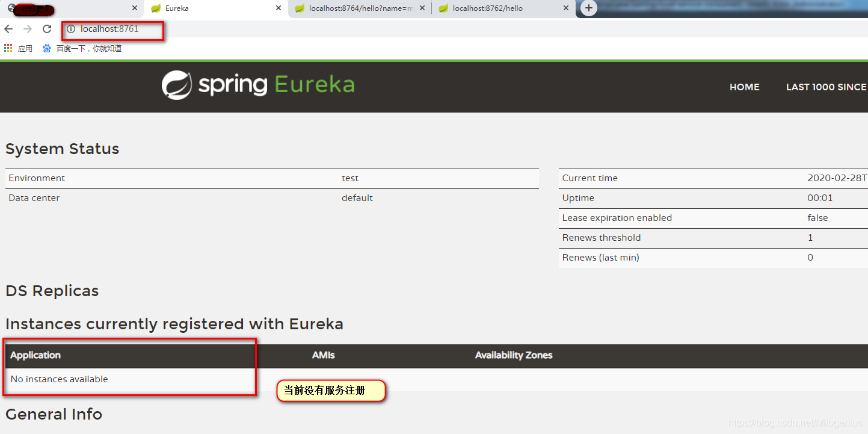868x434 pixels.
Task: Open the Baidu paw bookmark icon
Action: click(x=47, y=48)
